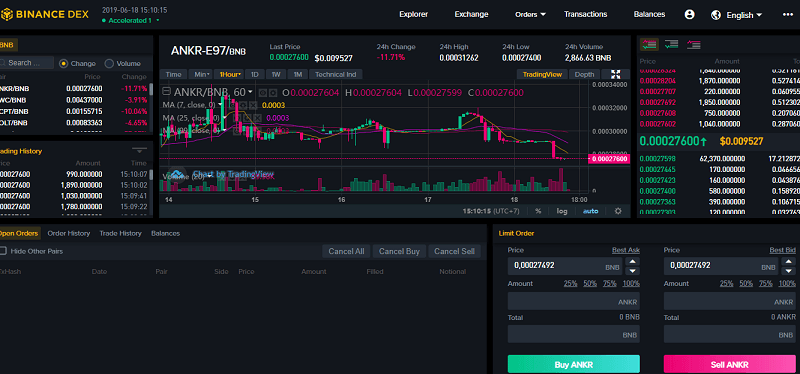Open the English language dropdown
Viewport: 800px width, 374px height.
coord(744,15)
